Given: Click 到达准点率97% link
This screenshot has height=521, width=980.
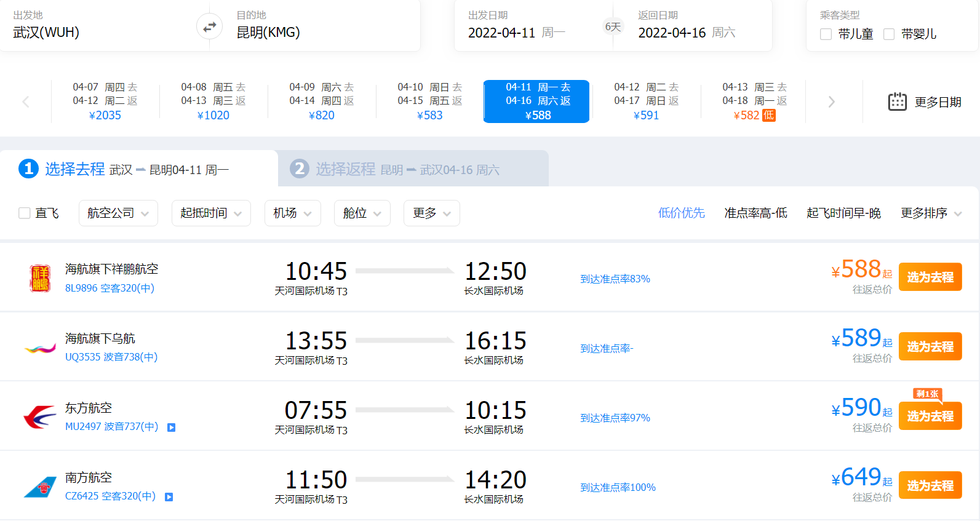Looking at the screenshot, I should coord(615,418).
